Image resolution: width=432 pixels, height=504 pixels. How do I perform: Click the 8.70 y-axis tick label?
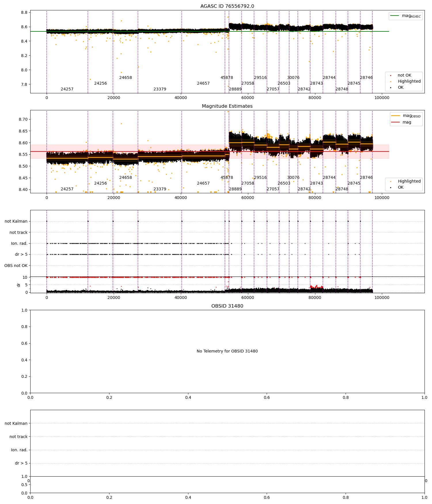pos(23,120)
